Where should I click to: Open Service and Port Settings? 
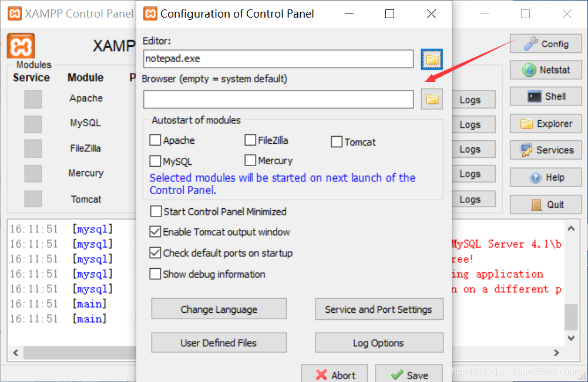click(379, 309)
